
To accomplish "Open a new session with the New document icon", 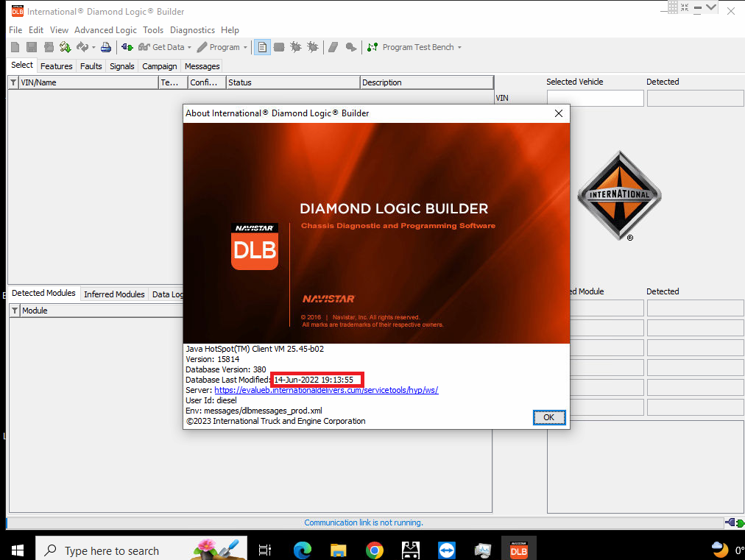I will (x=14, y=46).
